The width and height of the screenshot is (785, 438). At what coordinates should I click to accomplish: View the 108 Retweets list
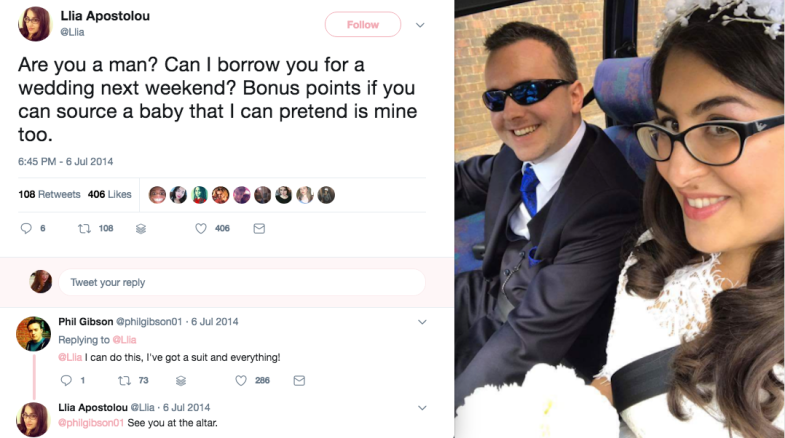tap(49, 194)
